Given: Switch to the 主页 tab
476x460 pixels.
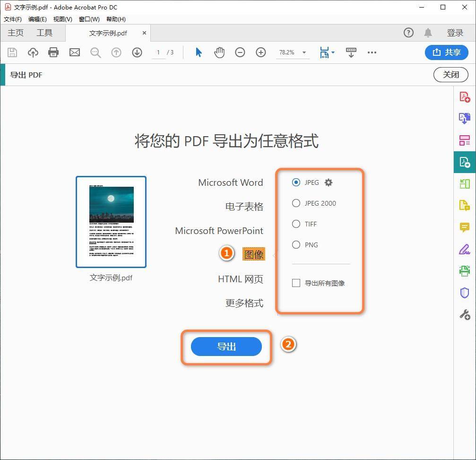Looking at the screenshot, I should [16, 33].
